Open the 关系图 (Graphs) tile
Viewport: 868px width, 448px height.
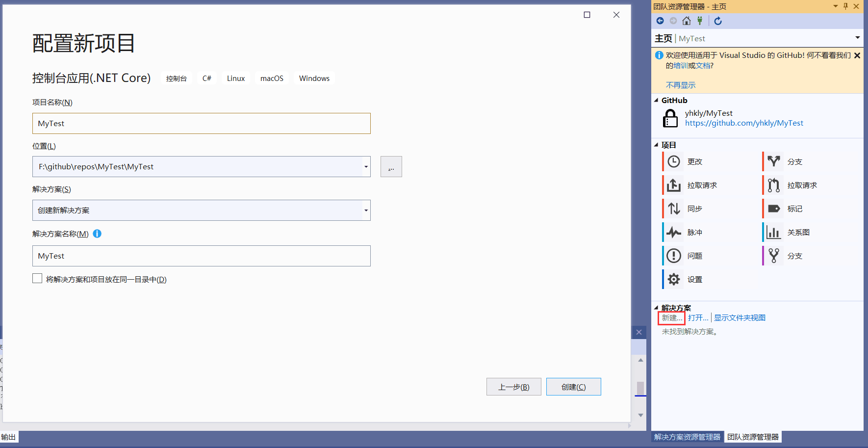786,232
